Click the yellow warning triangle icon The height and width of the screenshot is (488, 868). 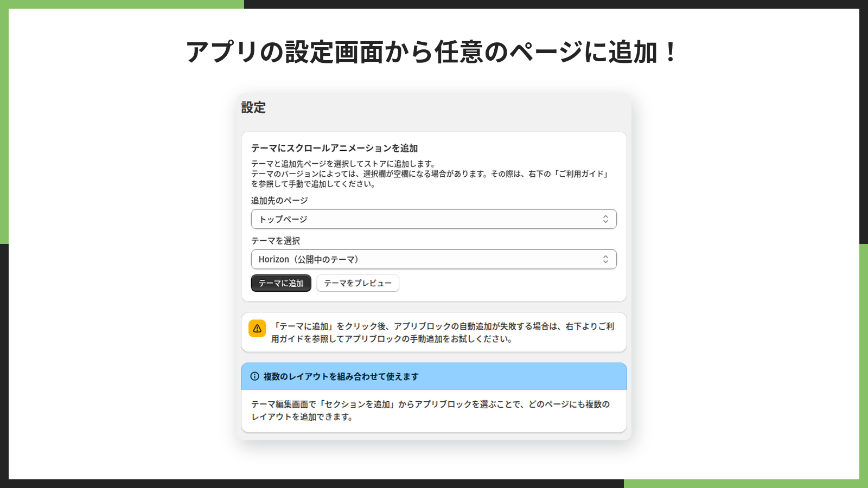click(x=257, y=329)
